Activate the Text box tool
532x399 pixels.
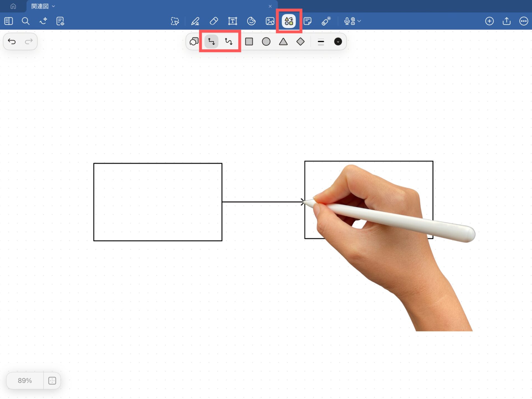[232, 21]
